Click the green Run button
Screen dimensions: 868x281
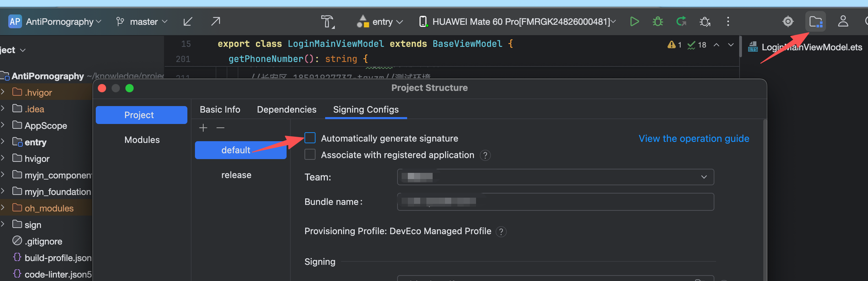click(x=634, y=22)
